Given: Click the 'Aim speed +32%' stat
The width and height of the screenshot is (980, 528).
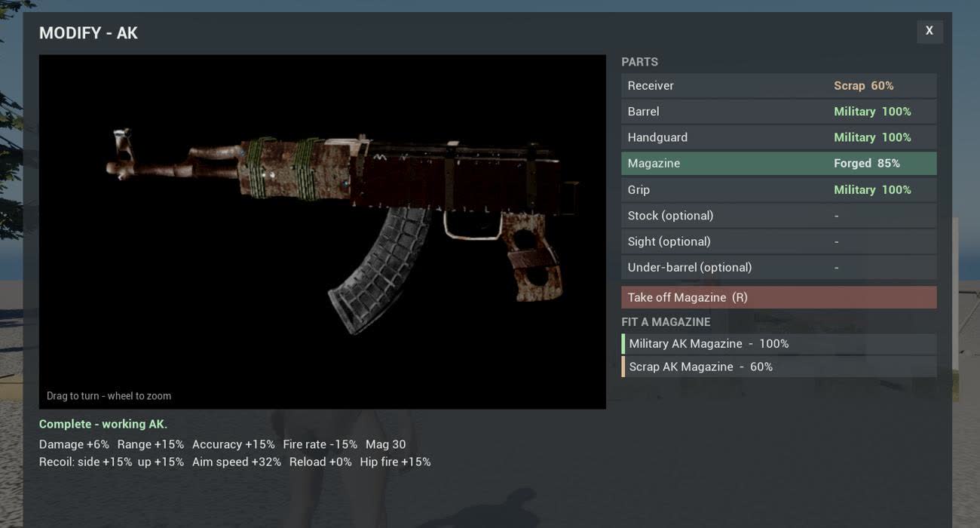Looking at the screenshot, I should pos(237,462).
